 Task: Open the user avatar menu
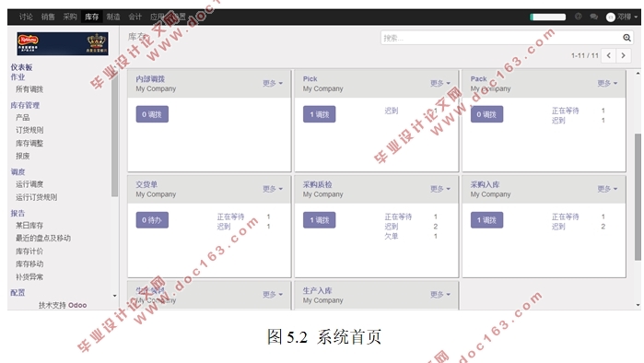[x=622, y=17]
